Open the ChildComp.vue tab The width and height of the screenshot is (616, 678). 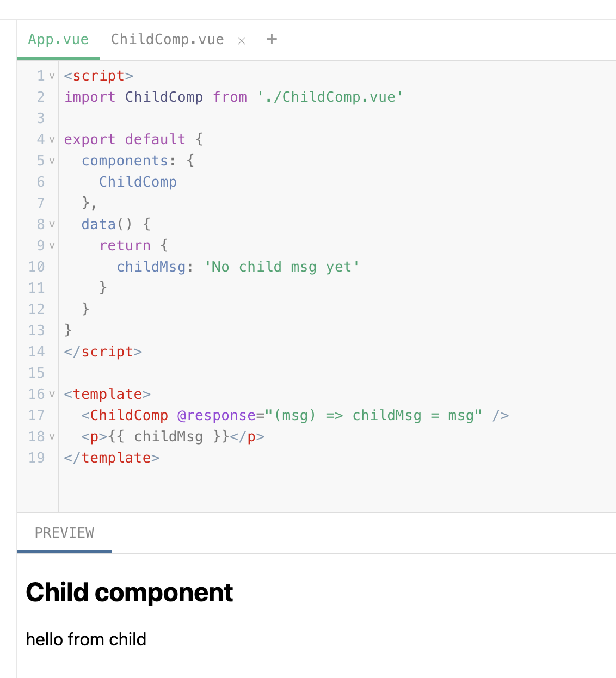pyautogui.click(x=168, y=40)
